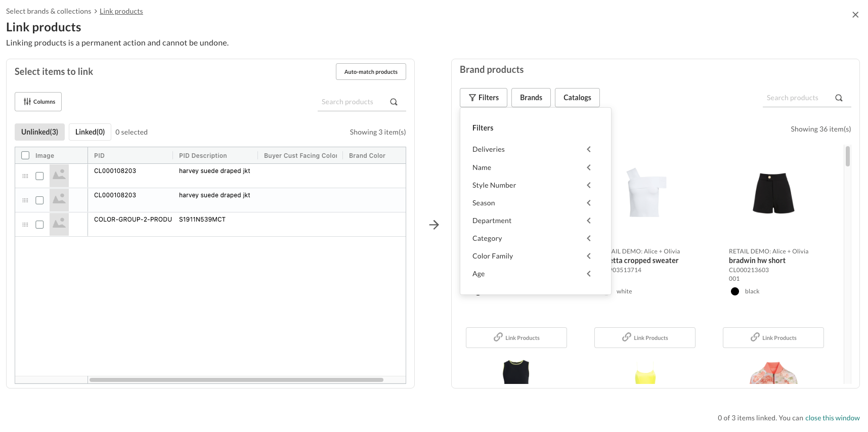The width and height of the screenshot is (868, 432).
Task: Switch to the Unlinked(3) tab
Action: (x=39, y=132)
